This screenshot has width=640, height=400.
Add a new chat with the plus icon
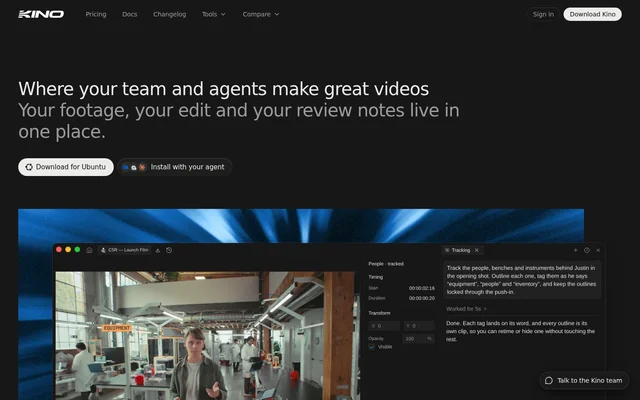click(x=576, y=250)
